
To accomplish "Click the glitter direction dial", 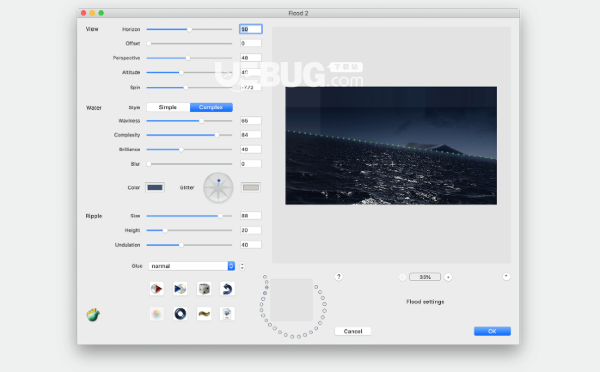I will coord(218,188).
